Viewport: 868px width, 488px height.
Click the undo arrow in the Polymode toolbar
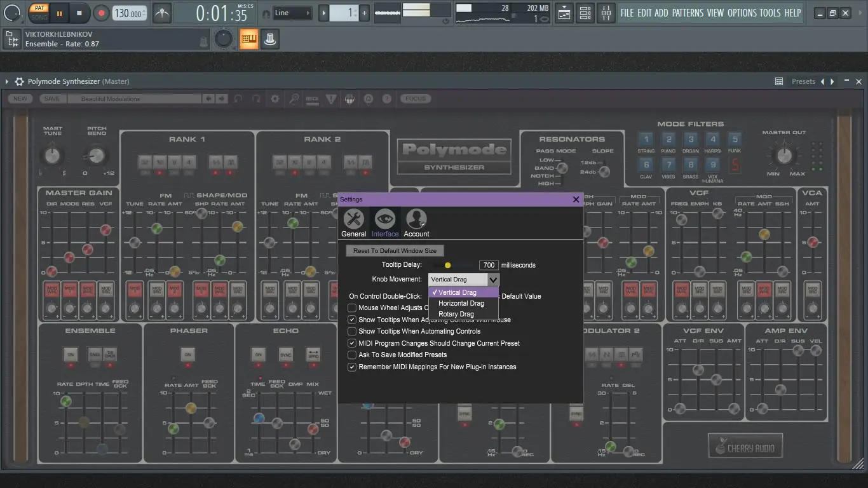(238, 98)
